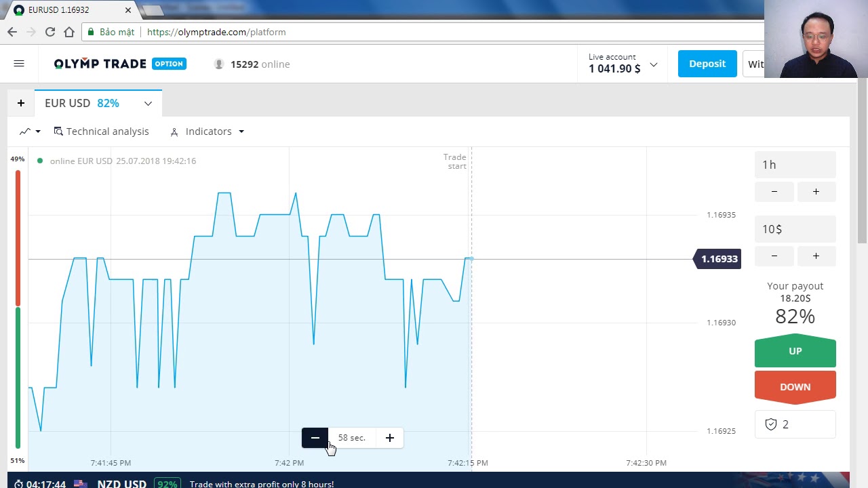Open the blank new browser tab

click(x=153, y=10)
